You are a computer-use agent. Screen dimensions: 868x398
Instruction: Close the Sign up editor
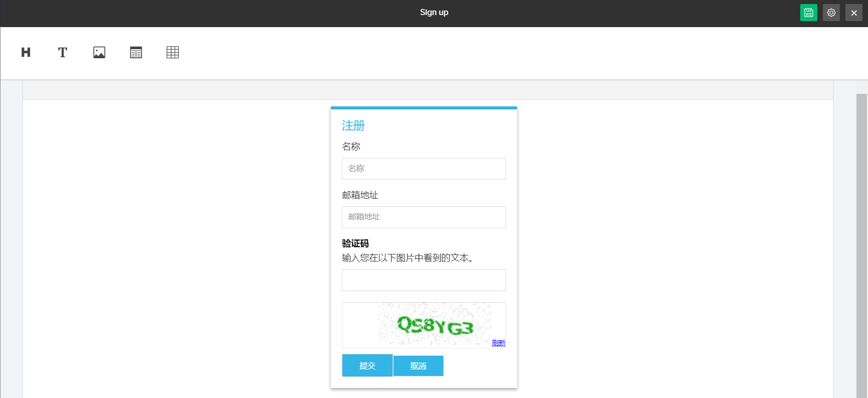click(853, 13)
